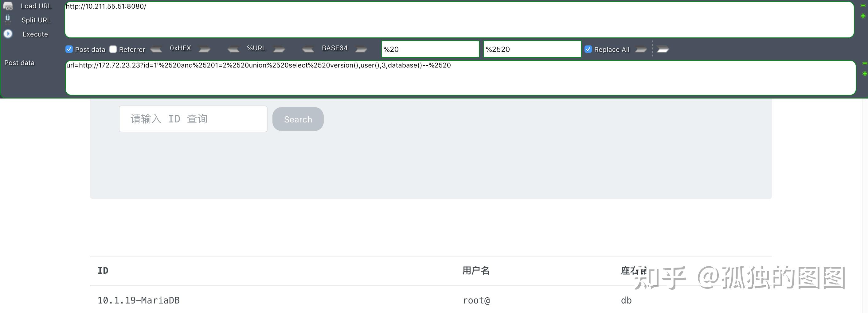Click the Load URL menu entry

(36, 6)
